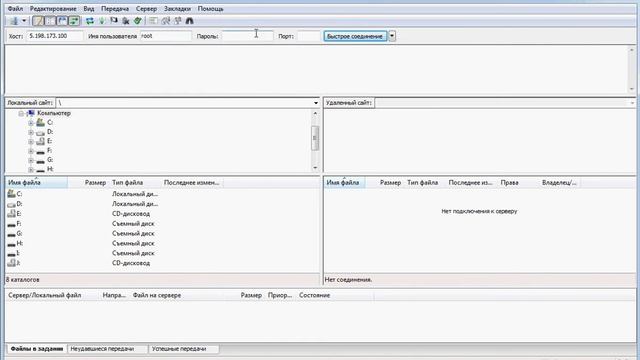Switch to the Файлы в задании tab

(x=36, y=349)
